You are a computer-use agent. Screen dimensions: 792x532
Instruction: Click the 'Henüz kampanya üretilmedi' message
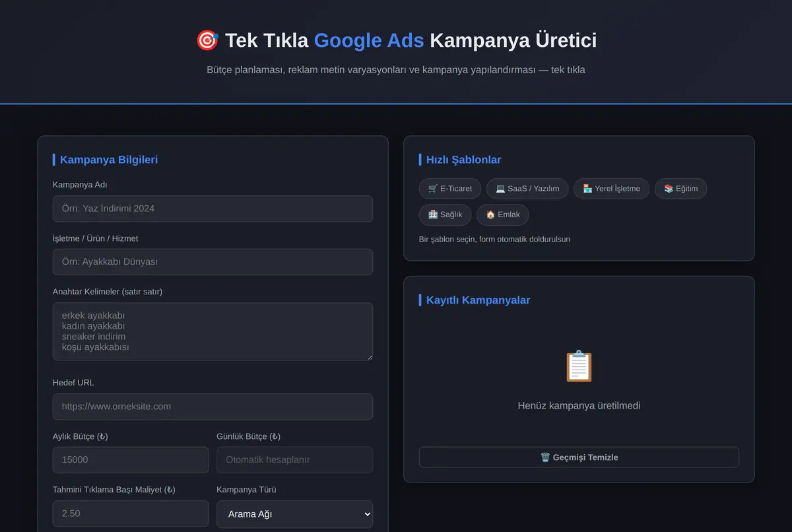579,406
